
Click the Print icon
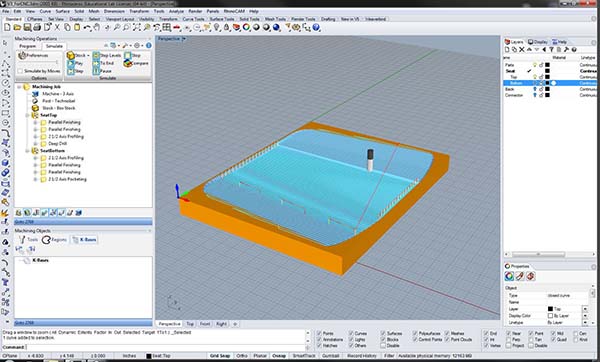pos(37,28)
